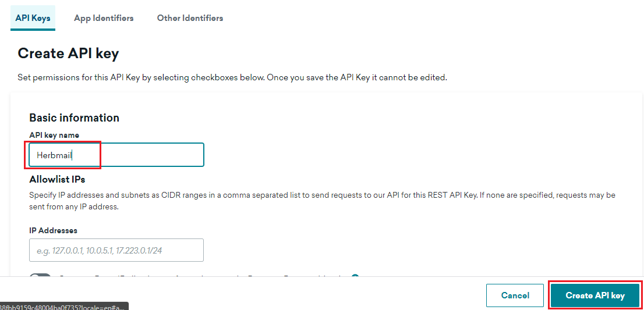This screenshot has width=644, height=310.
Task: Select the API Keys tab
Action: click(33, 18)
